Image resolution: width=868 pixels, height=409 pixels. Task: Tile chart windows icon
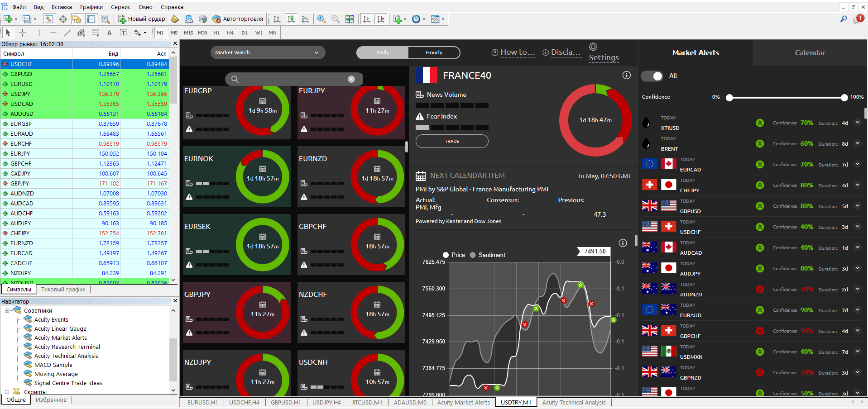click(x=350, y=19)
